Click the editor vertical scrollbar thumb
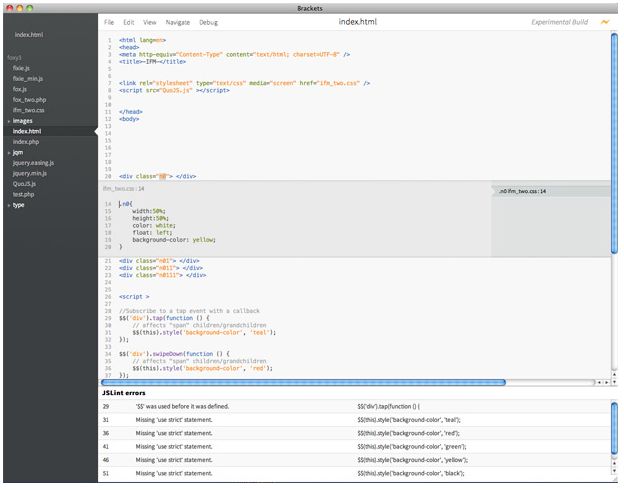The height and width of the screenshot is (490, 624). (x=614, y=143)
